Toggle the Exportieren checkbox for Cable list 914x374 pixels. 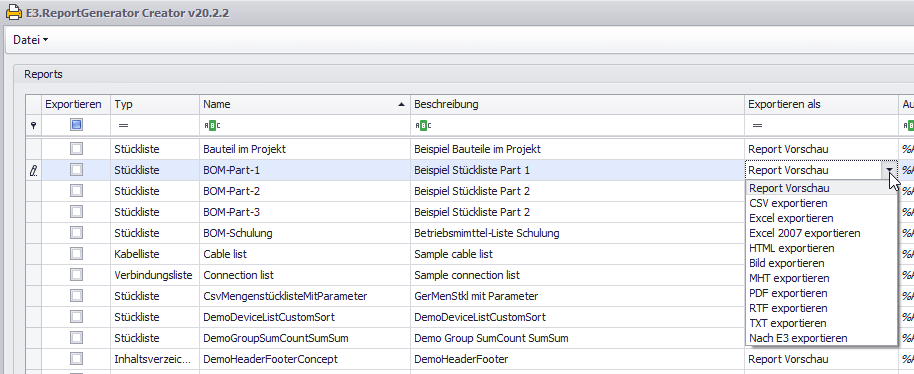pos(76,254)
